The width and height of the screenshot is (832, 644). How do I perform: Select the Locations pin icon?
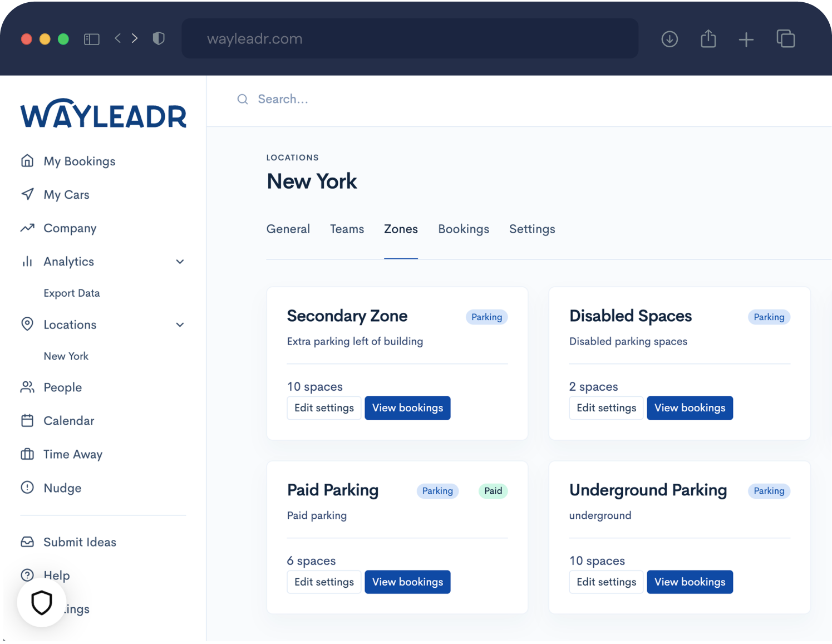[x=27, y=325]
